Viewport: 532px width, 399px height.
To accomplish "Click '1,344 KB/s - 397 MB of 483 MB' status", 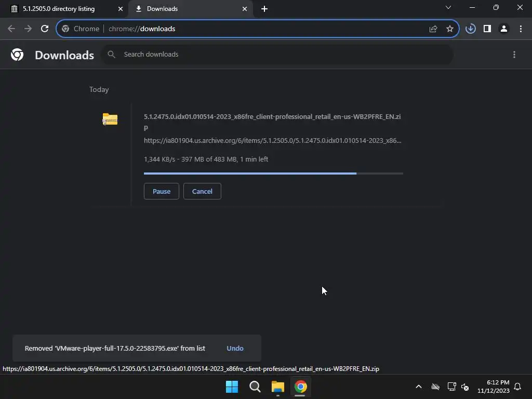I will (x=206, y=159).
